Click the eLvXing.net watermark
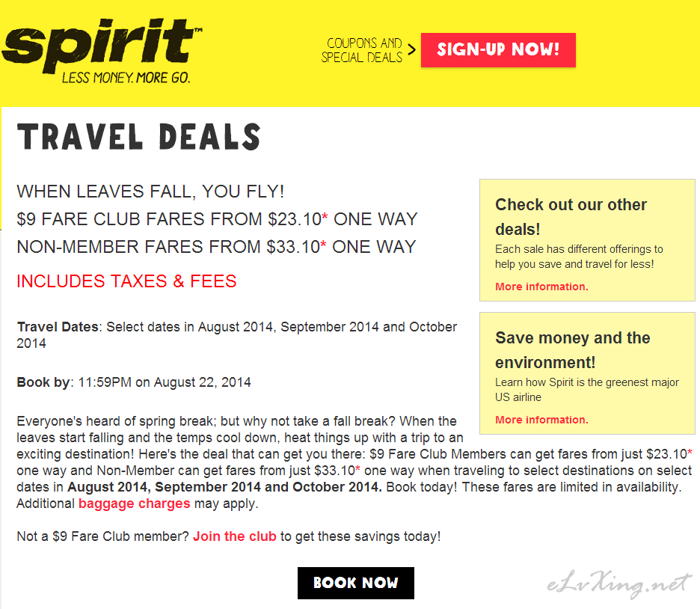This screenshot has width=700, height=609. 619,584
